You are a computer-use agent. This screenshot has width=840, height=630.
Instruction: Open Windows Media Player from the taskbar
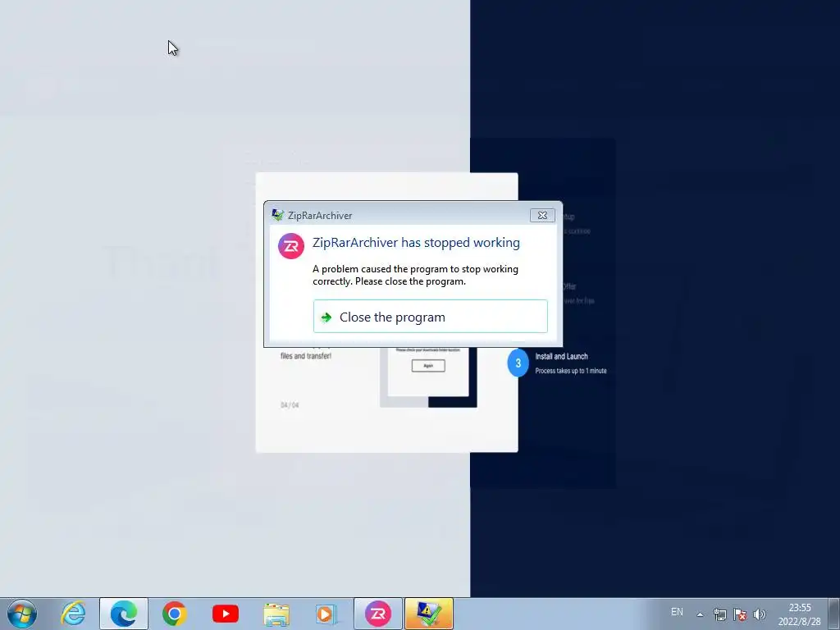326,614
